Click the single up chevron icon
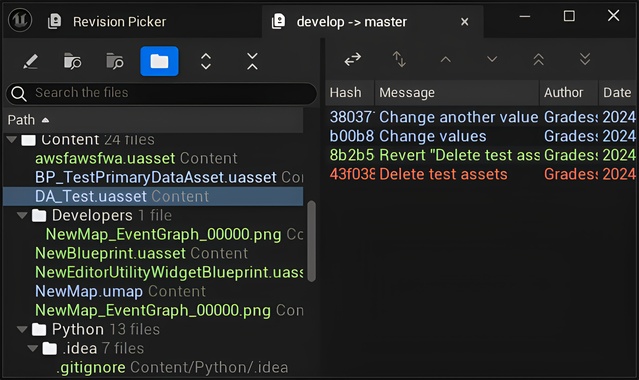The width and height of the screenshot is (639, 380). coord(445,60)
